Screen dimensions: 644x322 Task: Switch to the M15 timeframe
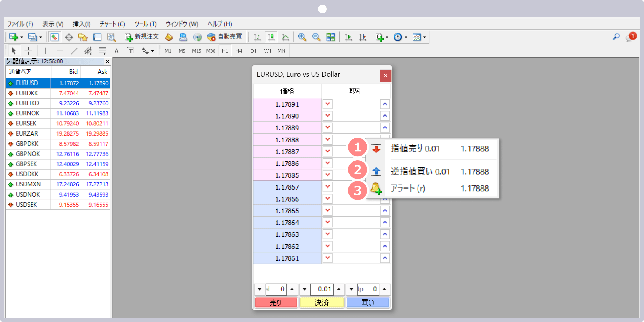pyautogui.click(x=196, y=51)
